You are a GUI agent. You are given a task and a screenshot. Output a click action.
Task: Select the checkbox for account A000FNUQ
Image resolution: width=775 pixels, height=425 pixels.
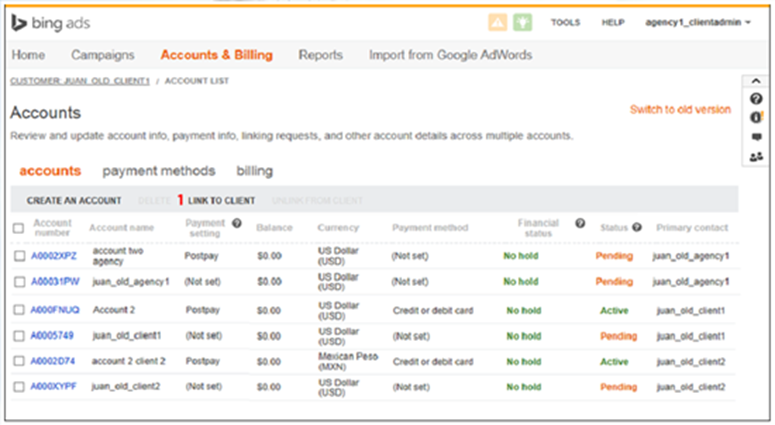(x=19, y=310)
